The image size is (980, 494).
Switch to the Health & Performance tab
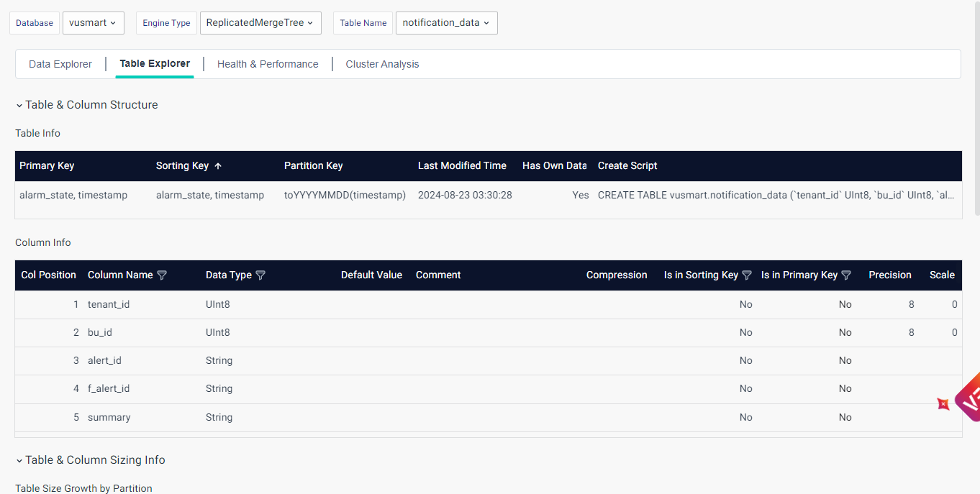(268, 64)
